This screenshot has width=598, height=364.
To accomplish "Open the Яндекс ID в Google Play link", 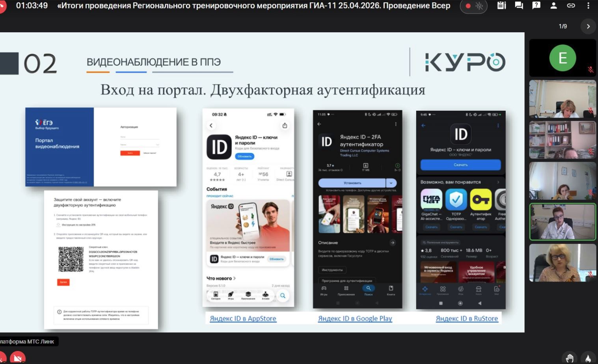I will (x=355, y=318).
